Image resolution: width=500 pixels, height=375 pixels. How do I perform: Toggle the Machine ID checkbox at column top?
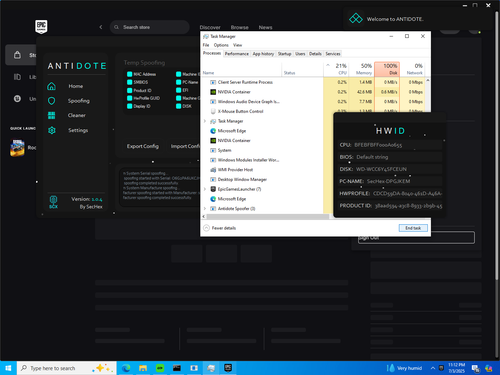pyautogui.click(x=178, y=74)
